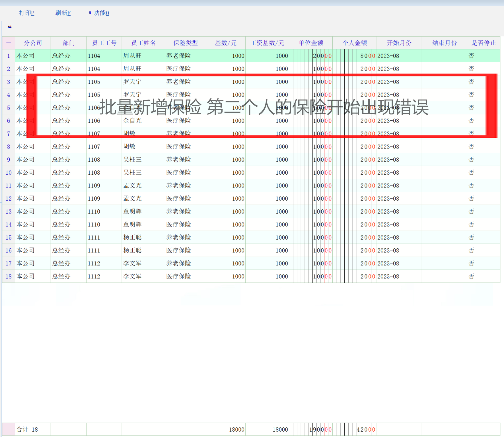The height and width of the screenshot is (437, 504).
Task: Click the 打印P print button
Action: 26,13
